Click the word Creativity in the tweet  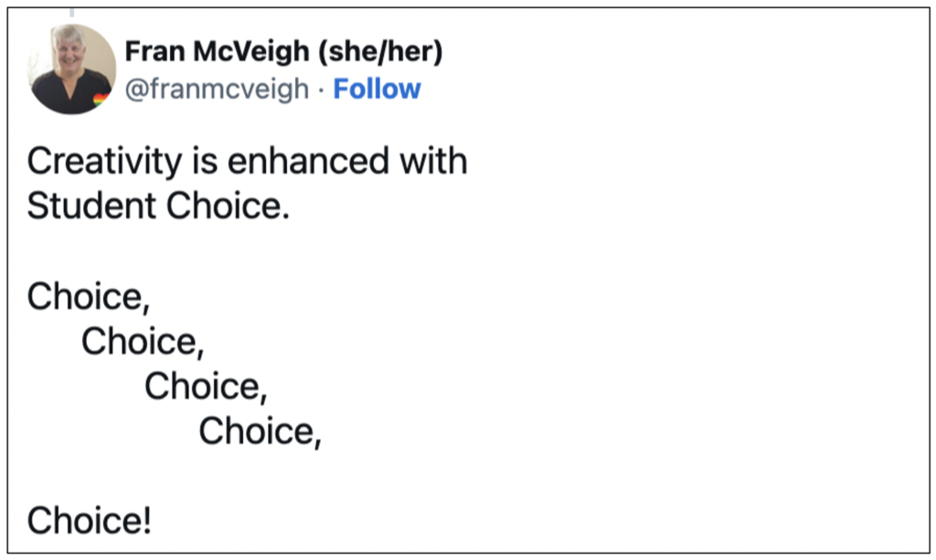pyautogui.click(x=104, y=163)
